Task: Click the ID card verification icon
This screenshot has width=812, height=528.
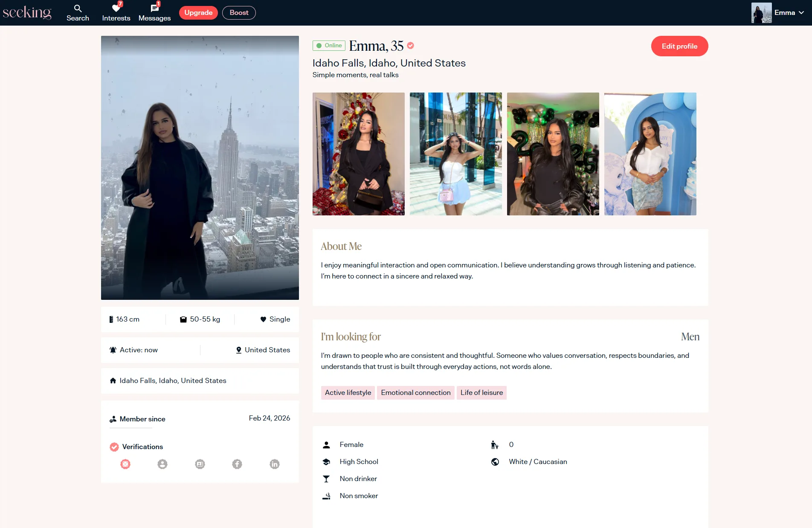Action: (x=200, y=464)
